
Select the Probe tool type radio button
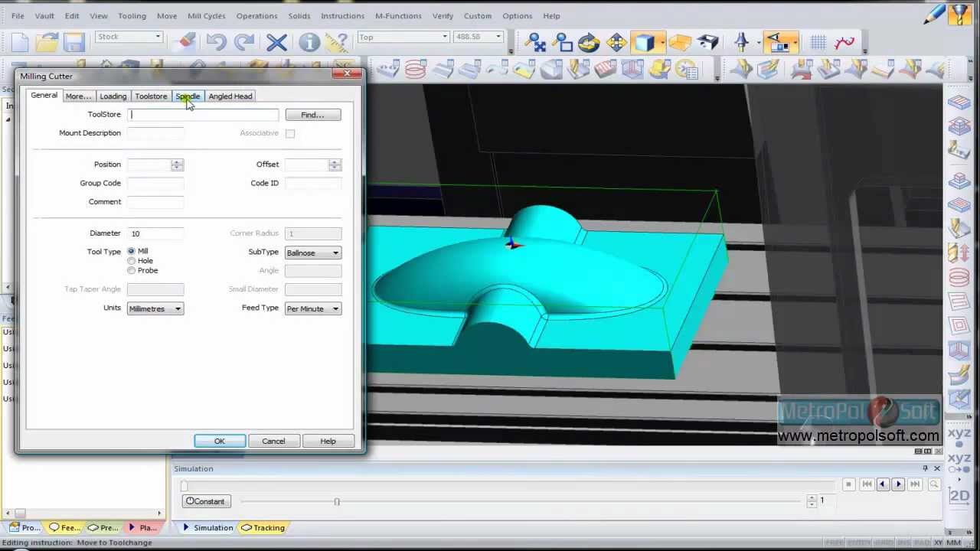coord(132,270)
